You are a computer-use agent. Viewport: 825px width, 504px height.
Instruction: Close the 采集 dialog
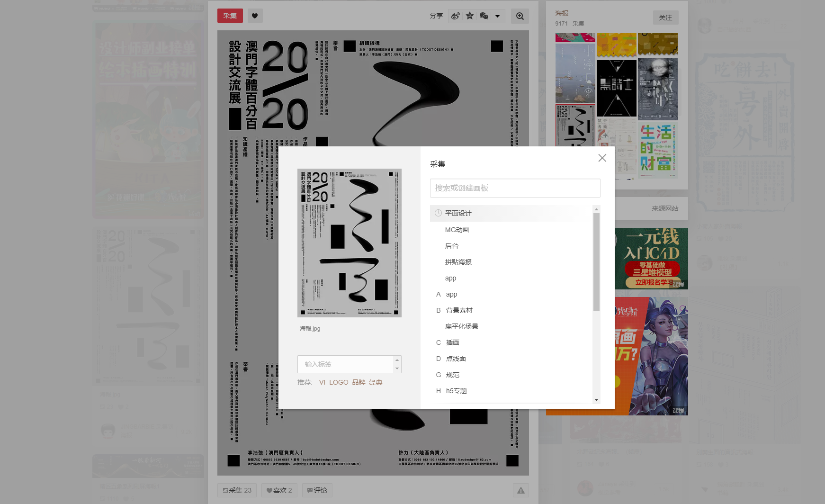[602, 158]
